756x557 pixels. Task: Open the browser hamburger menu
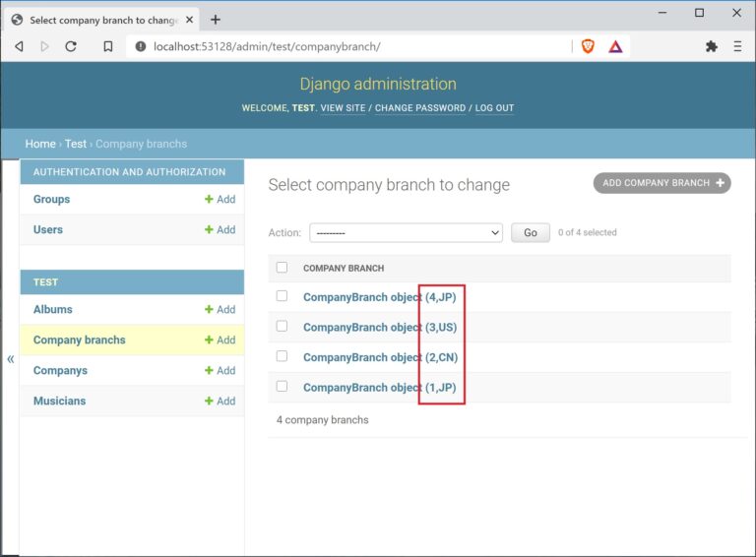click(x=737, y=46)
